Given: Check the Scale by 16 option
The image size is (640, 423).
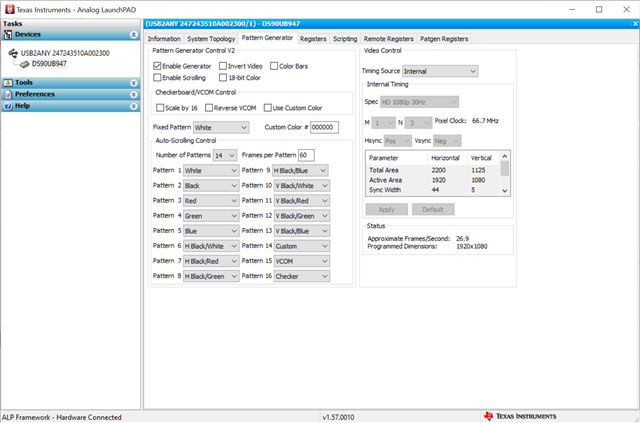Looking at the screenshot, I should [x=160, y=108].
